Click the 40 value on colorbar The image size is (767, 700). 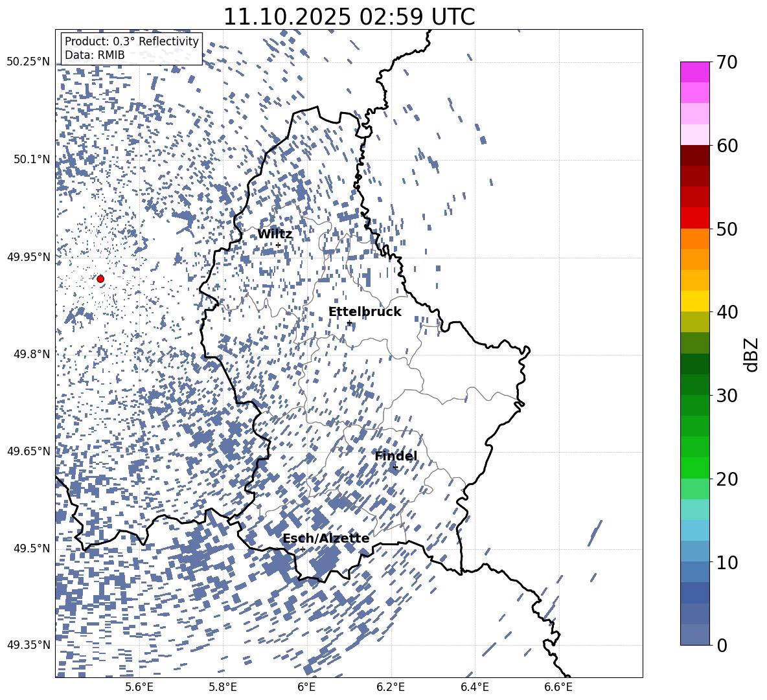[727, 312]
